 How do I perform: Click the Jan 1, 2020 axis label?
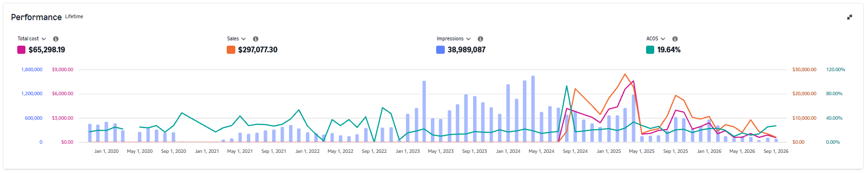(x=106, y=151)
